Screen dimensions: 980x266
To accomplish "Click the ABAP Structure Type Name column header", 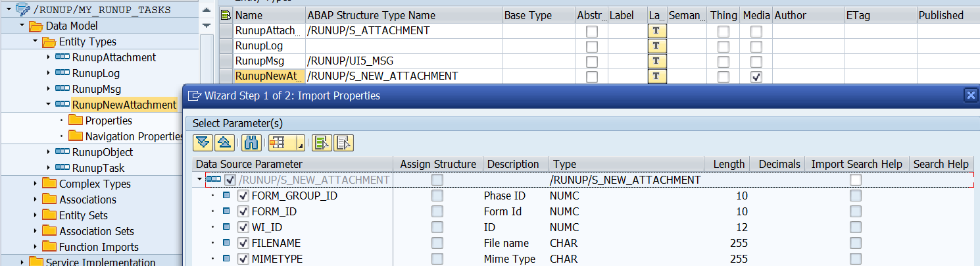I will coord(371,15).
